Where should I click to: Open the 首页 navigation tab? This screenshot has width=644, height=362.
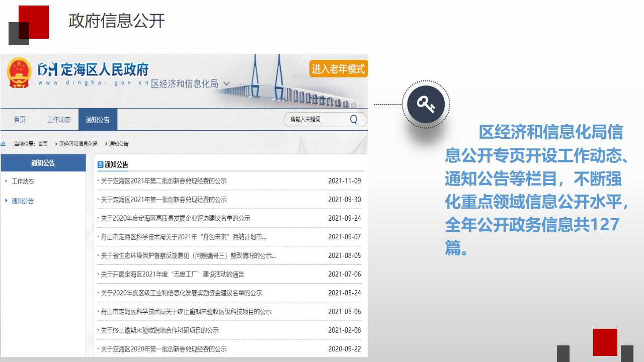point(20,120)
